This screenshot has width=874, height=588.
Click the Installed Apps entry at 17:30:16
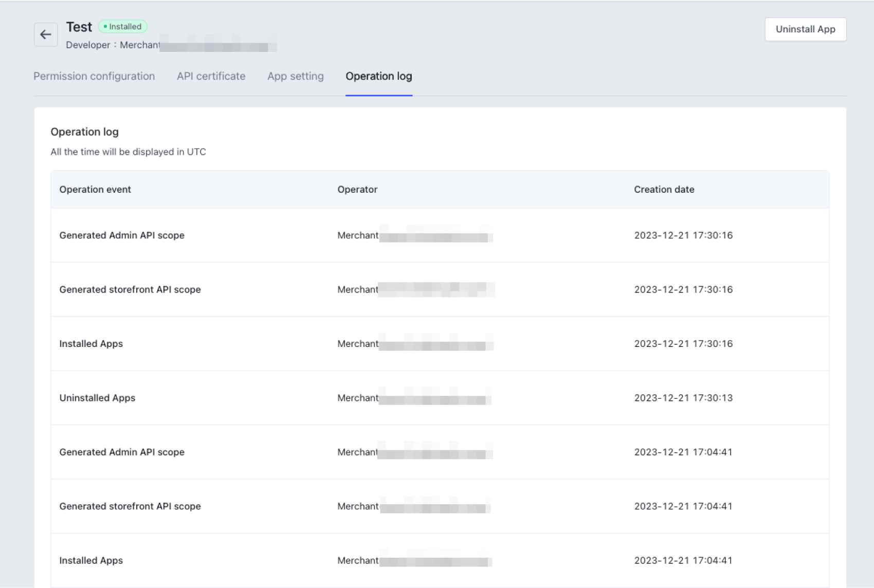[x=91, y=344]
